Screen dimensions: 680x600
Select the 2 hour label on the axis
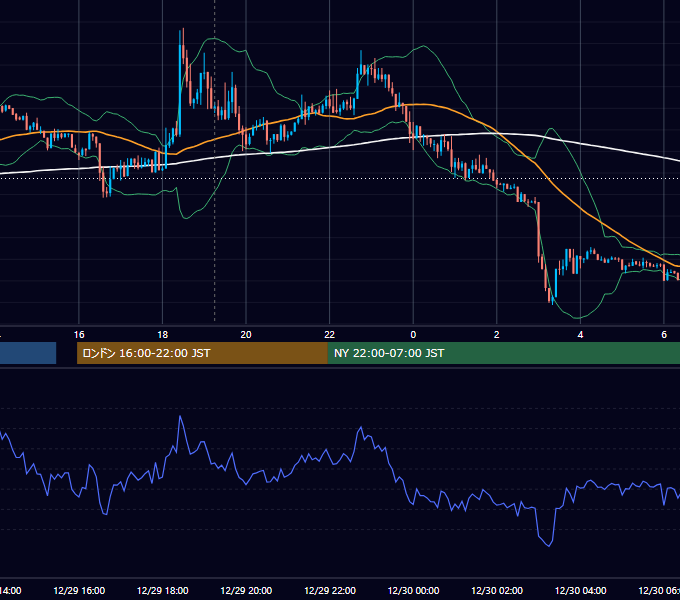click(x=497, y=335)
